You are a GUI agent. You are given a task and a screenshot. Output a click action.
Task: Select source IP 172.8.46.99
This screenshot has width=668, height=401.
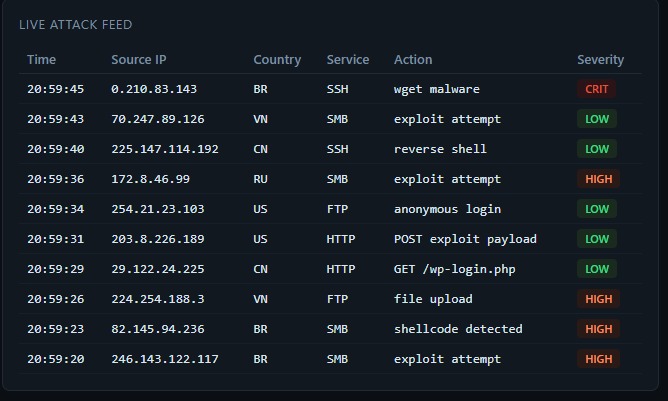tap(151, 179)
